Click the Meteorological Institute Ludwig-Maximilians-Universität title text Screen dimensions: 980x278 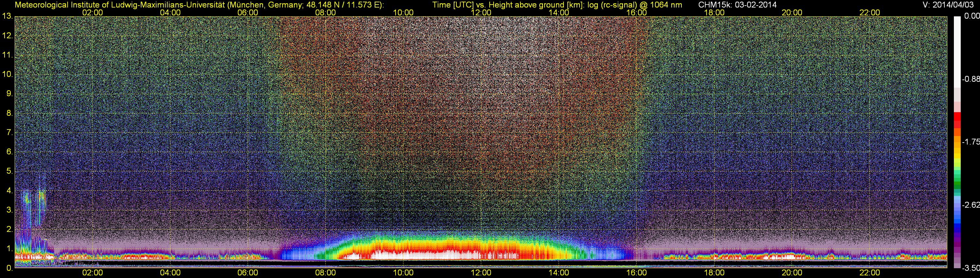(199, 5)
